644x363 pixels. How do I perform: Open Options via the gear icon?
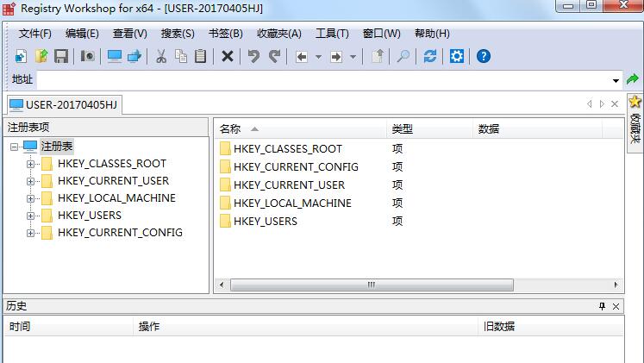point(456,56)
